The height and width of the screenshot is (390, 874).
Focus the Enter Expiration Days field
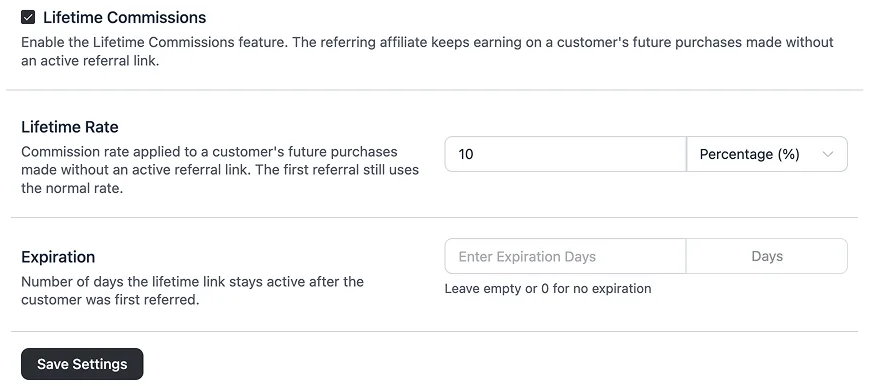point(565,256)
